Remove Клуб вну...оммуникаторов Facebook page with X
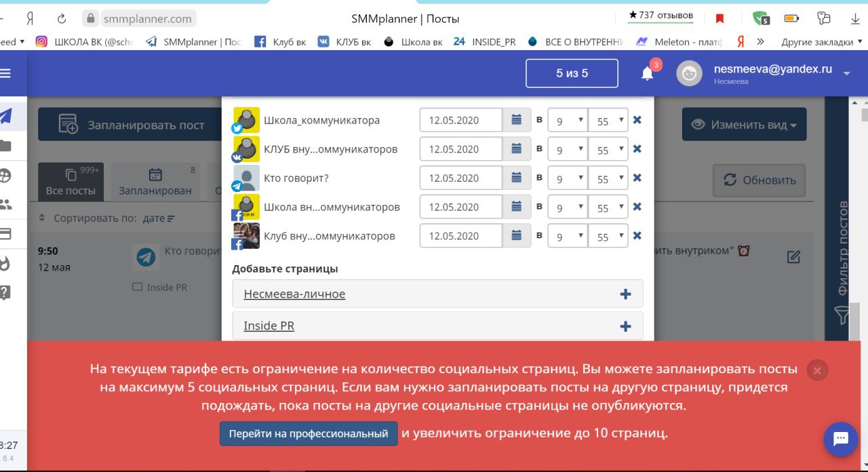 coord(637,236)
